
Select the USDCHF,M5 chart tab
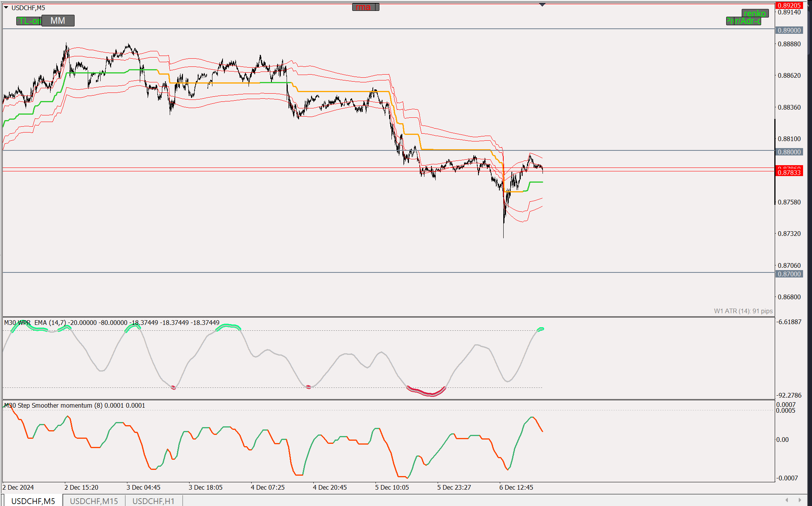coord(33,501)
